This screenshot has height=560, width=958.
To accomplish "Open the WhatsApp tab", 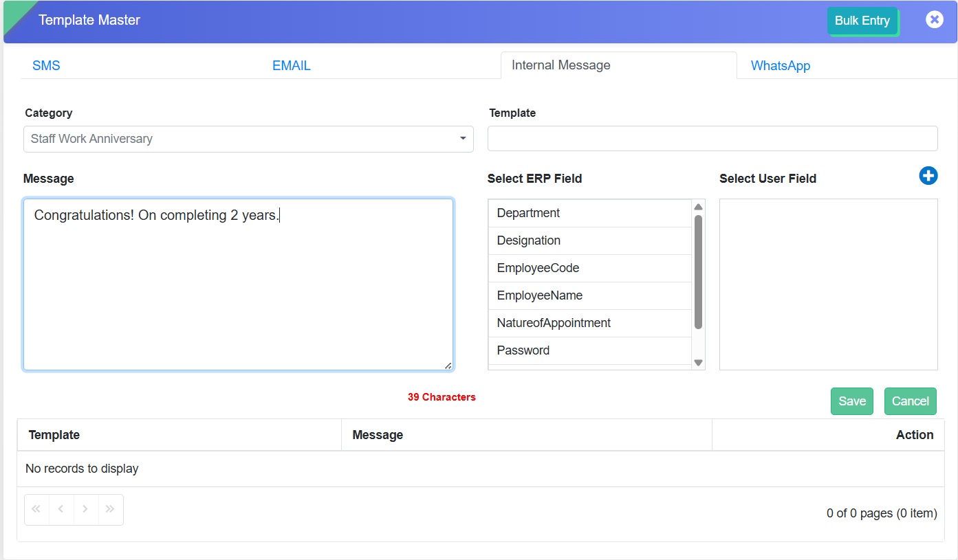I will [780, 66].
